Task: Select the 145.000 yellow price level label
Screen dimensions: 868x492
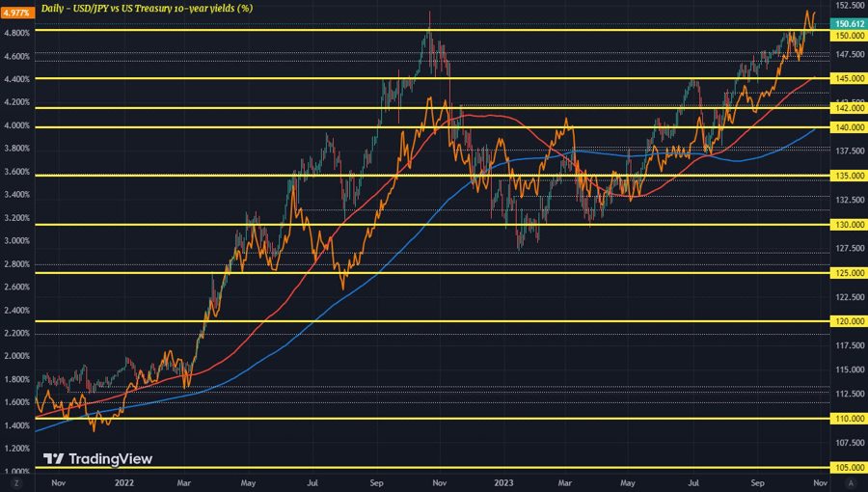Action: coord(849,79)
